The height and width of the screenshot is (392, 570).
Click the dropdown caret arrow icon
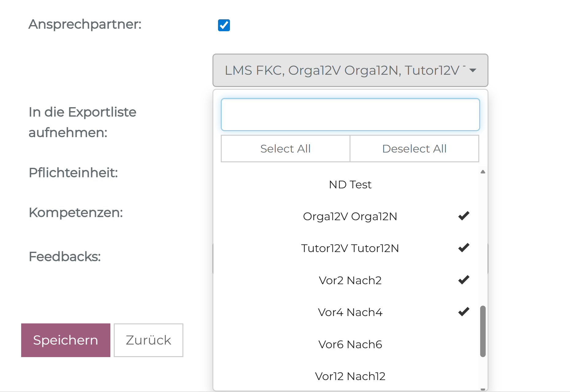473,70
